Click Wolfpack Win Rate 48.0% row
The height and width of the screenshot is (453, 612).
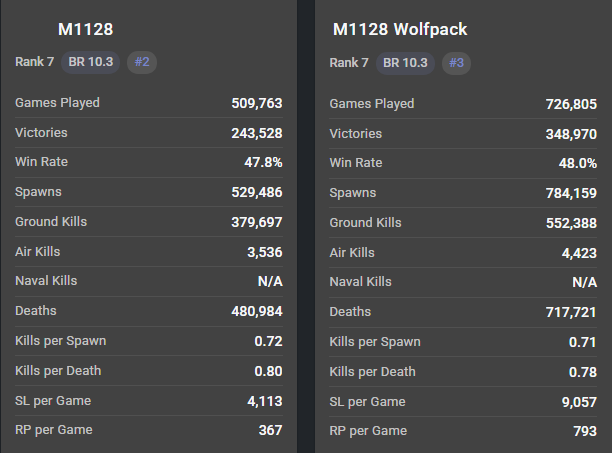[463, 163]
